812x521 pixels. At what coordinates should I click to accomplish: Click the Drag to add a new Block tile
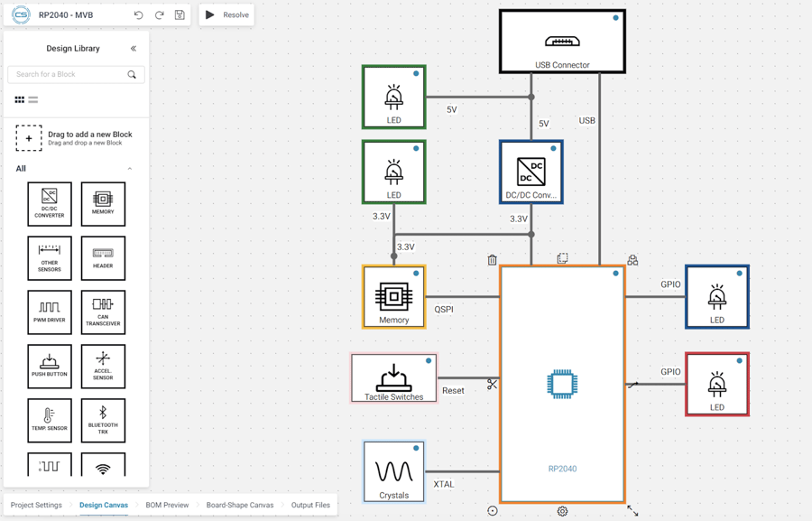(29, 138)
